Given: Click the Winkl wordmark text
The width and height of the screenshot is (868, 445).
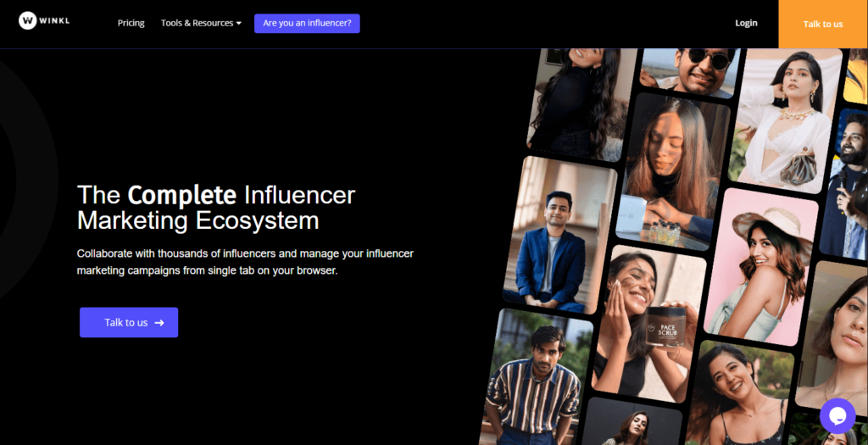Looking at the screenshot, I should point(55,20).
